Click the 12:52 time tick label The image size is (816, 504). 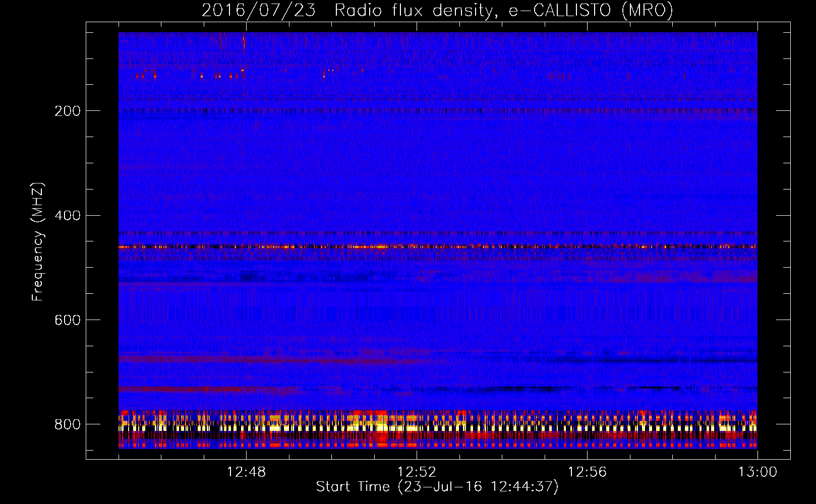click(417, 472)
